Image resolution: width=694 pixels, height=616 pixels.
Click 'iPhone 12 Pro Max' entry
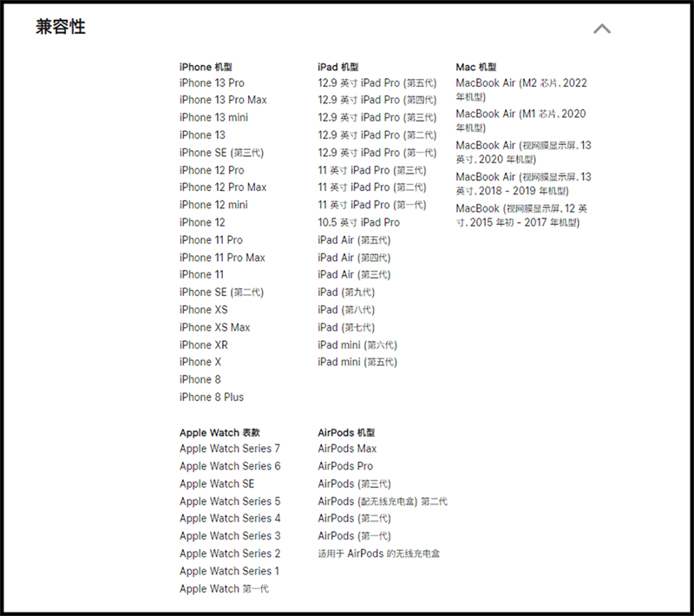point(223,187)
